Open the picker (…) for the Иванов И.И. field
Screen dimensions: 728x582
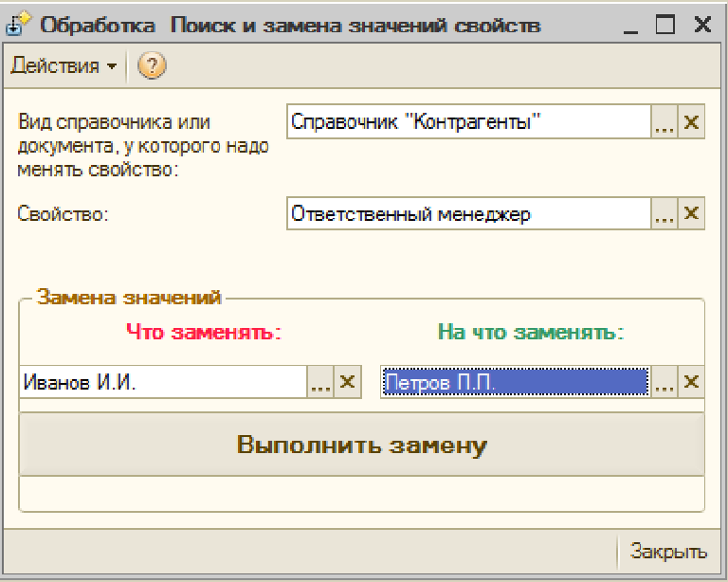coord(320,382)
